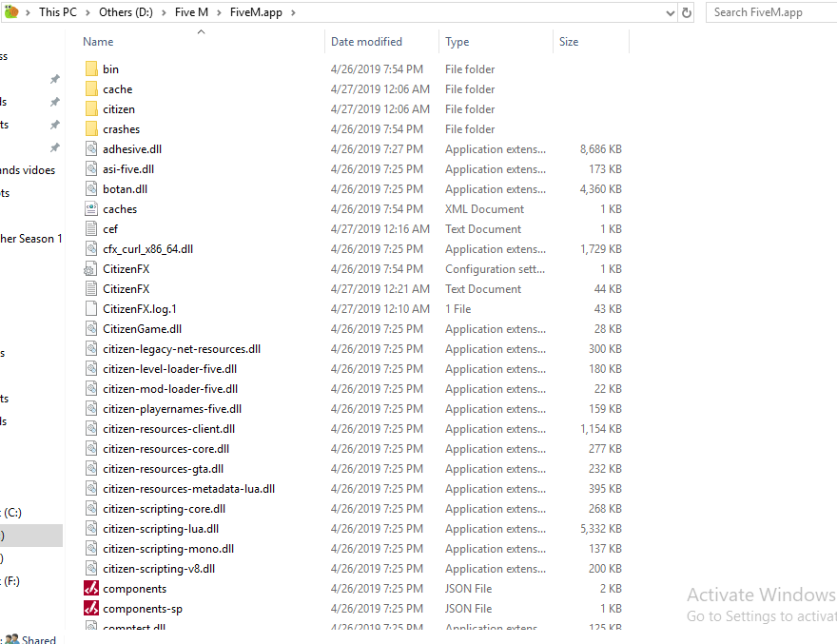Expand the chevron after Five M breadcrumb
837x644 pixels.
220,12
